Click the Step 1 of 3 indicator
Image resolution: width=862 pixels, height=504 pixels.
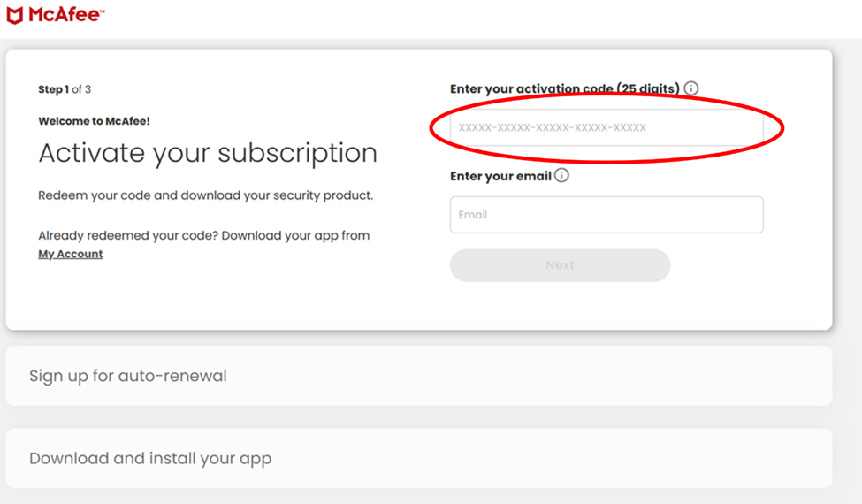[x=65, y=89]
